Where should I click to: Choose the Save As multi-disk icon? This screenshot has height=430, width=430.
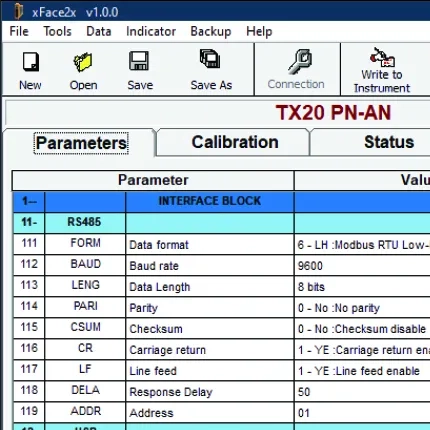pos(210,59)
